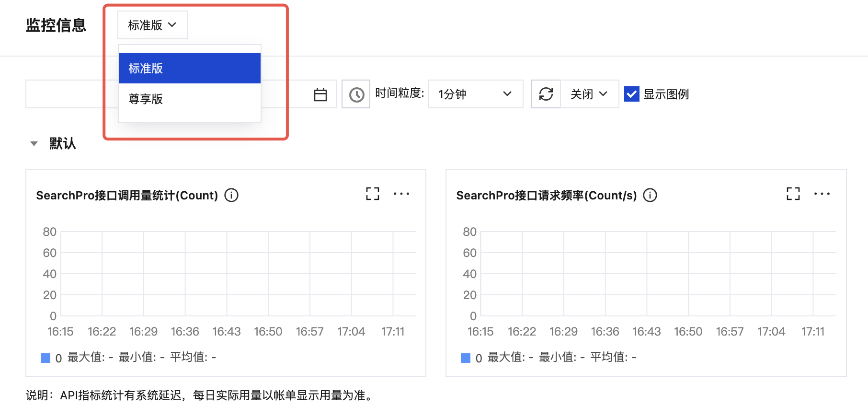The width and height of the screenshot is (868, 418).
Task: Expand the SearchPro接口请求频率 chart to fullscreen
Action: (x=793, y=194)
